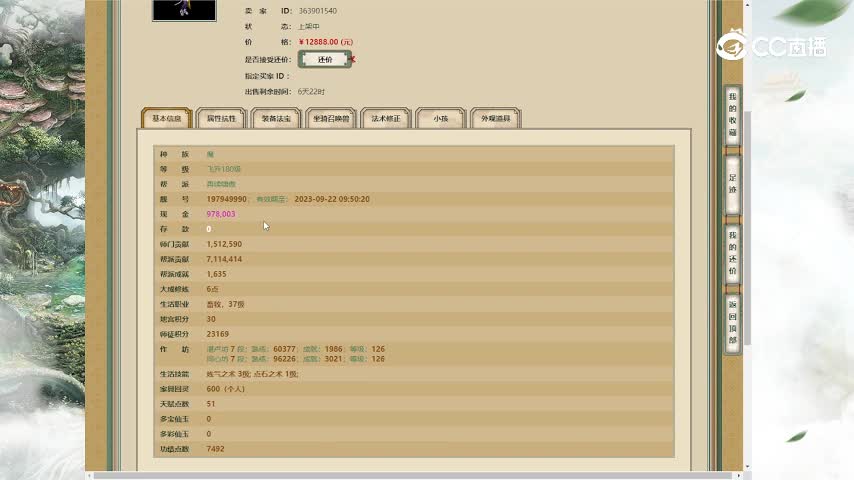Screen dimensions: 854x480
Task: Select the 基本信息 tab
Action: coord(166,119)
